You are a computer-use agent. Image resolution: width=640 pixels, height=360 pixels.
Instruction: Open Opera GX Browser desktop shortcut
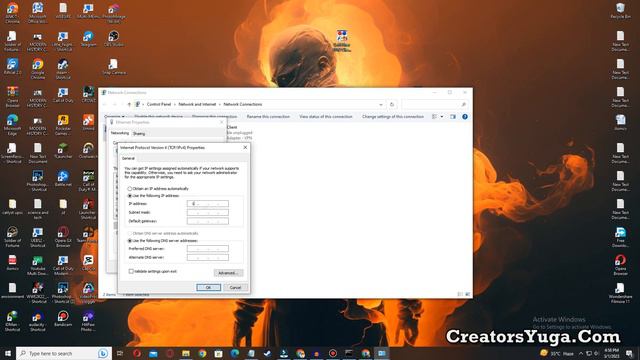(x=63, y=237)
